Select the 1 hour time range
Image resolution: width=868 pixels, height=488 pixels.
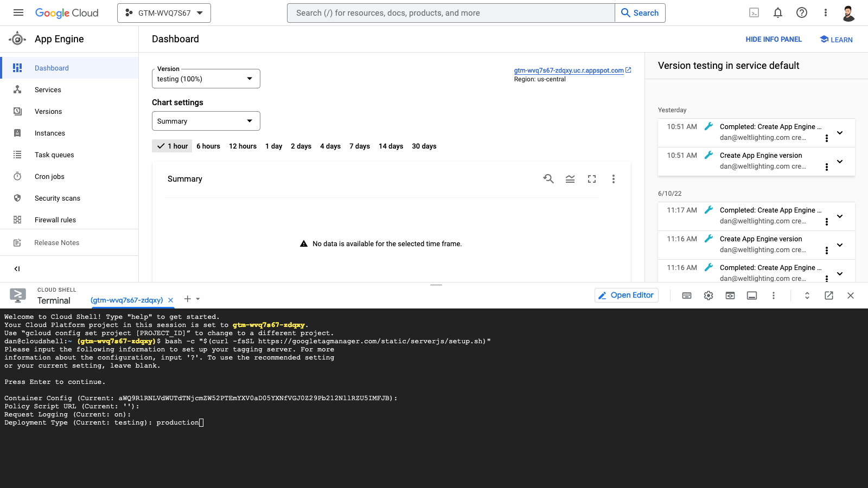(x=172, y=146)
